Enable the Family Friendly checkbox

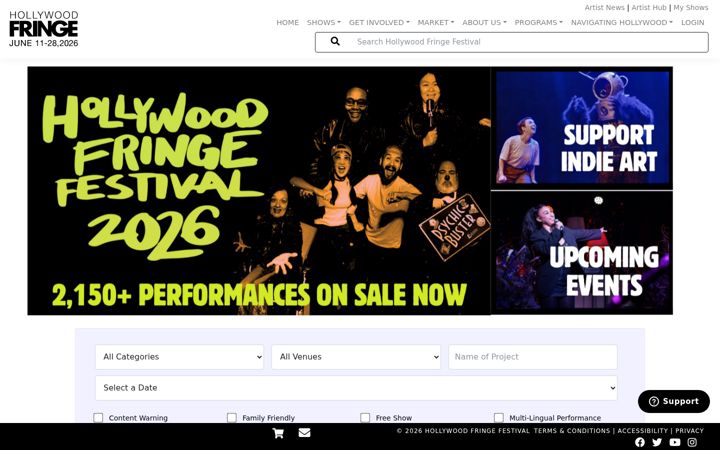pos(232,417)
